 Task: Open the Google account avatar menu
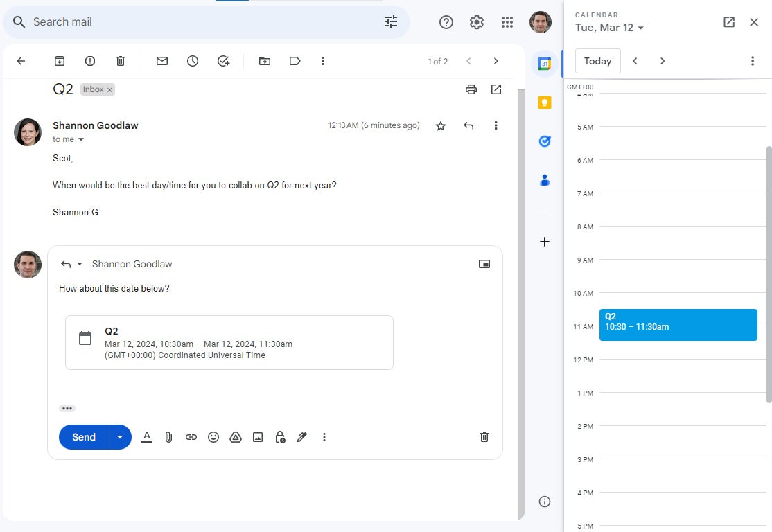click(x=541, y=22)
